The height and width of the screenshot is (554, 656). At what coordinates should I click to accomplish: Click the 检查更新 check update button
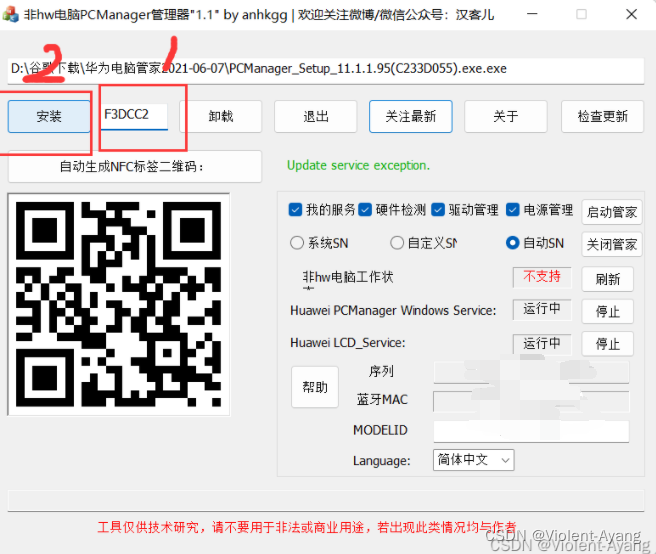602,116
